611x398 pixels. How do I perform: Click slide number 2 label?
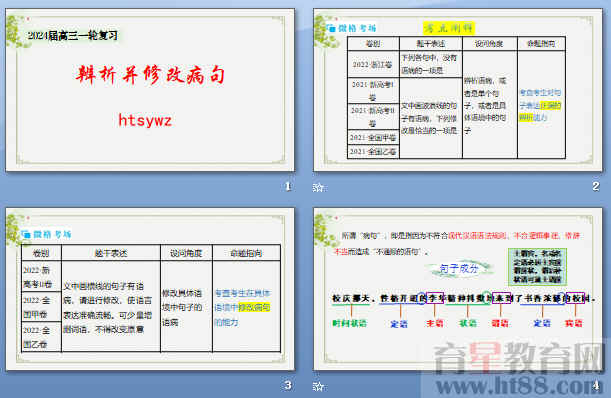coord(596,187)
